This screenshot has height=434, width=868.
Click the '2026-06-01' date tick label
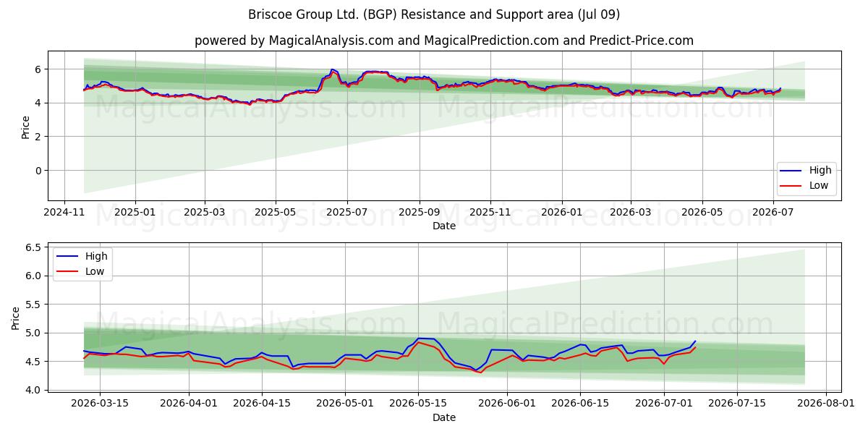point(506,404)
